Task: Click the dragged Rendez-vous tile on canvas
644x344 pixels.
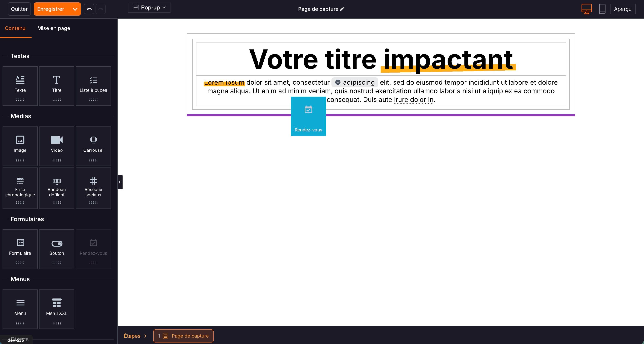Action: coord(308,116)
